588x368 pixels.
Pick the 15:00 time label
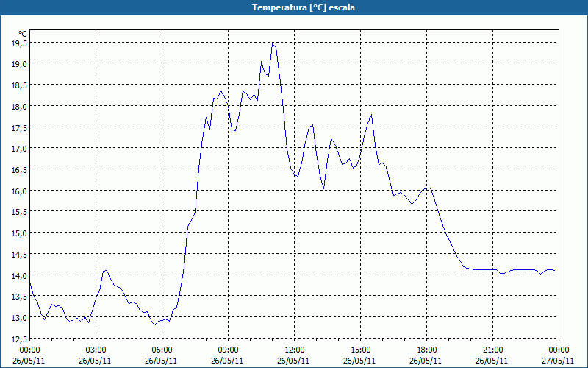(360, 350)
